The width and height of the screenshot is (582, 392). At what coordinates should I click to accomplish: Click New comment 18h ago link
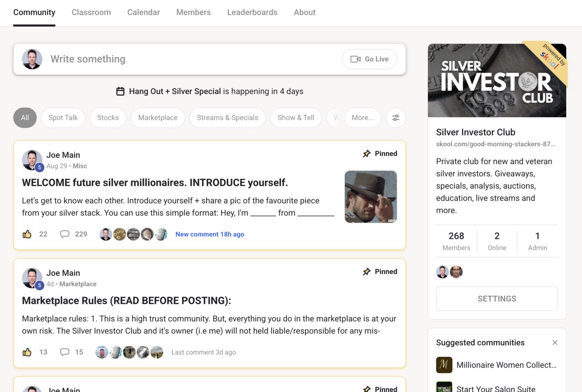pos(210,234)
